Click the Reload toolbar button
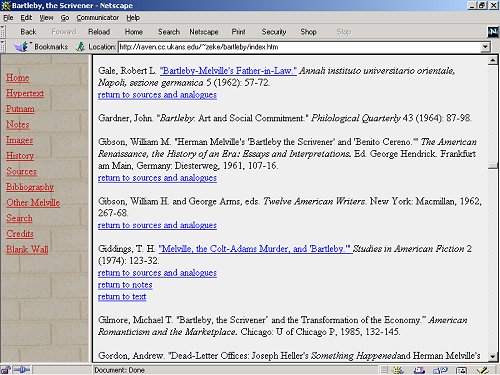This screenshot has width=500, height=375. pyautogui.click(x=99, y=32)
